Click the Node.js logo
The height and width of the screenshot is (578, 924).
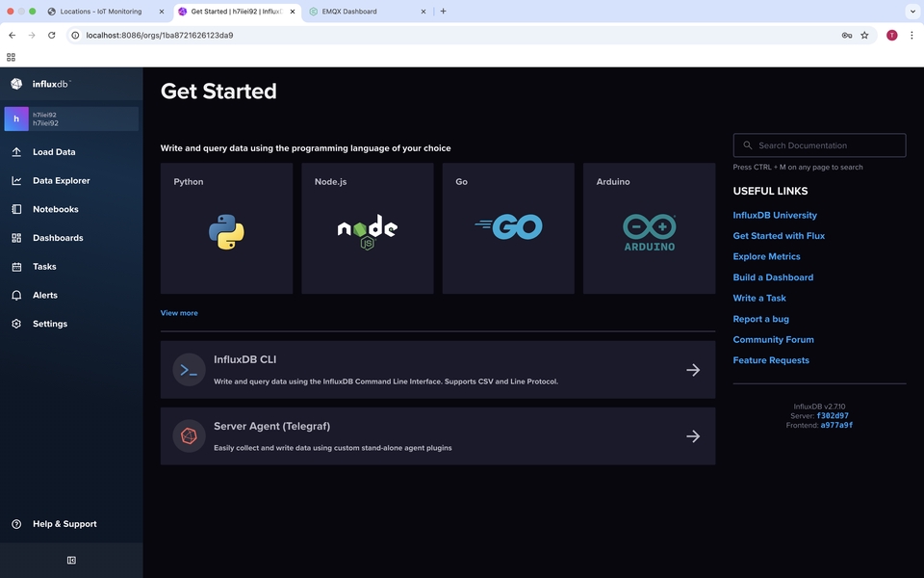coord(367,232)
